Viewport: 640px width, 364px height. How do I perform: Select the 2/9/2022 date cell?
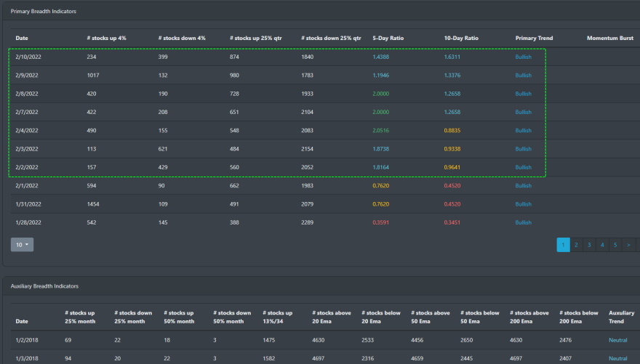[26, 75]
